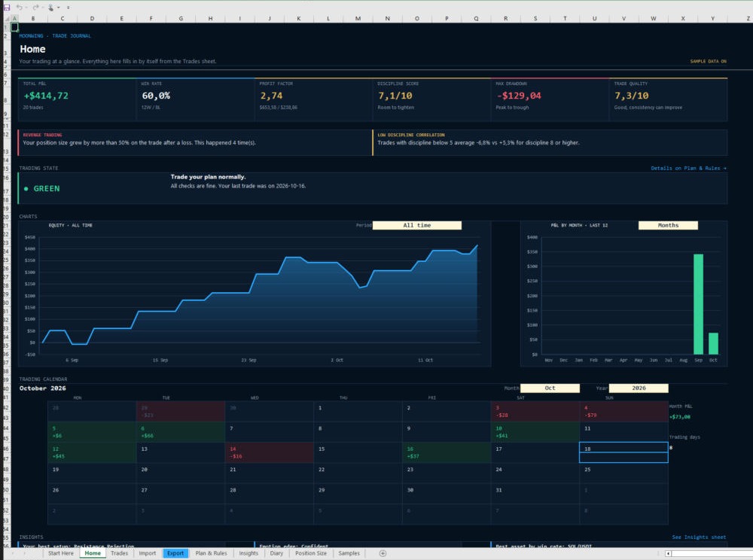The image size is (753, 560).
Task: Click the tall green Sep bar in the monthly chart
Action: click(698, 304)
